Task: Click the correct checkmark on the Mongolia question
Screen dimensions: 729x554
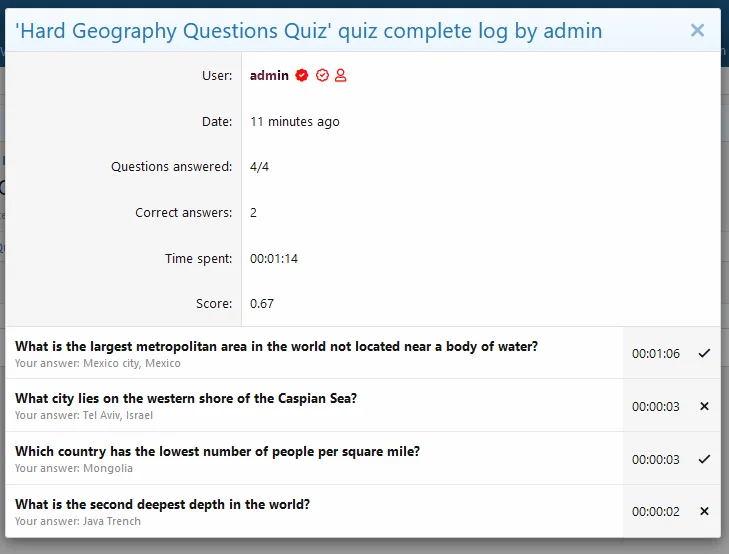Action: point(704,459)
